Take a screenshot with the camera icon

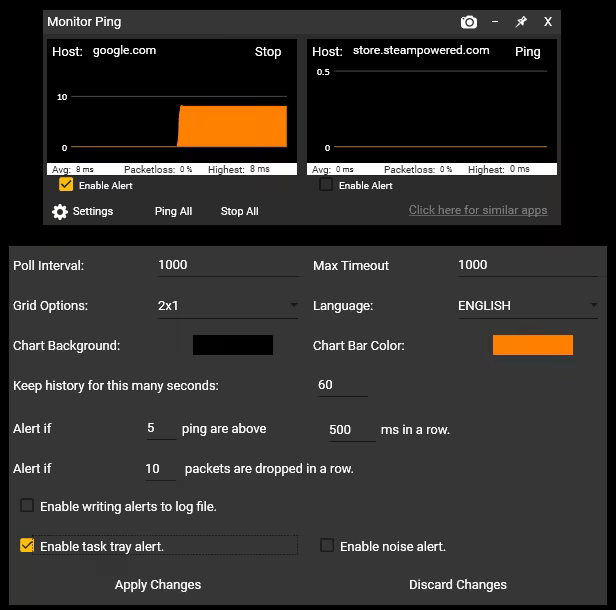(468, 22)
